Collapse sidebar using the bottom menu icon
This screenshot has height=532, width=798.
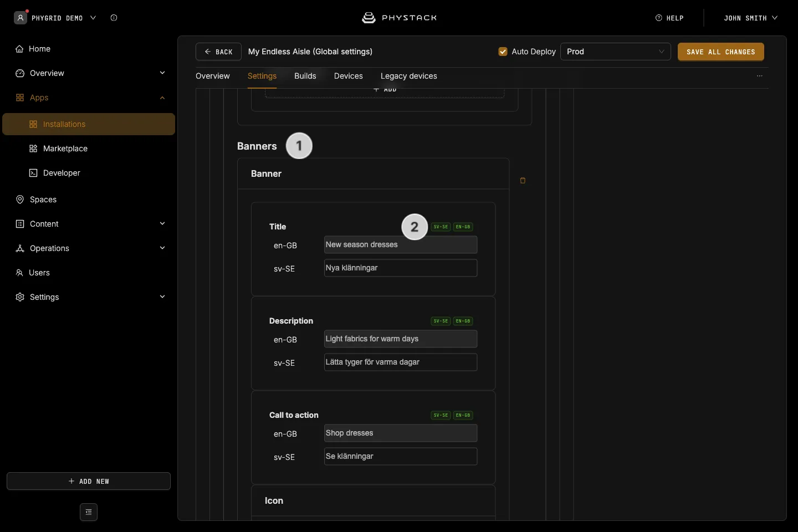(x=89, y=512)
